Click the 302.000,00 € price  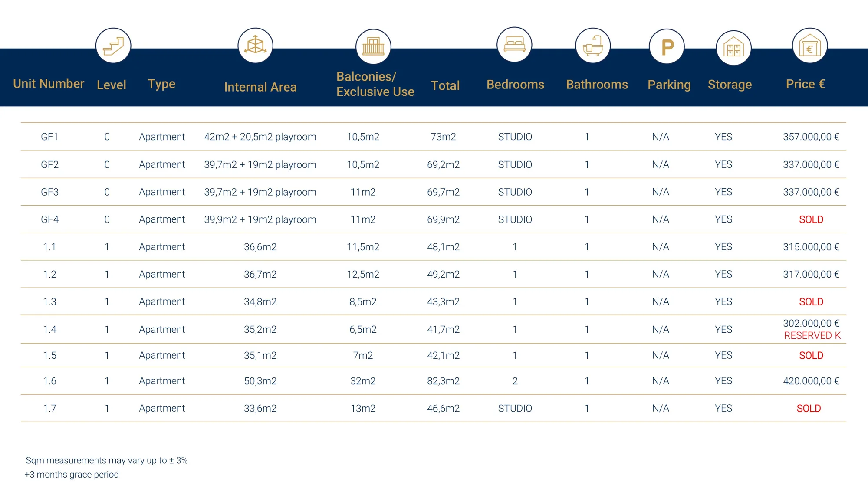[x=811, y=323]
